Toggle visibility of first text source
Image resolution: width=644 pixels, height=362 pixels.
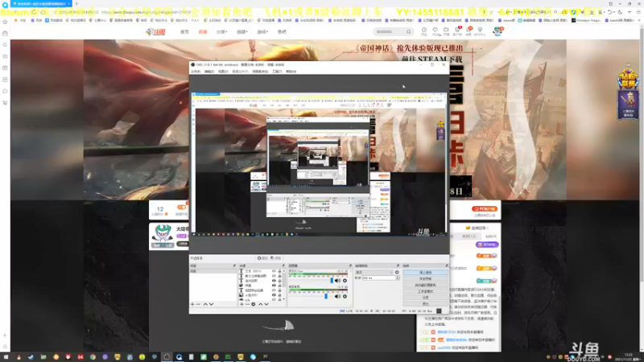coord(274,271)
